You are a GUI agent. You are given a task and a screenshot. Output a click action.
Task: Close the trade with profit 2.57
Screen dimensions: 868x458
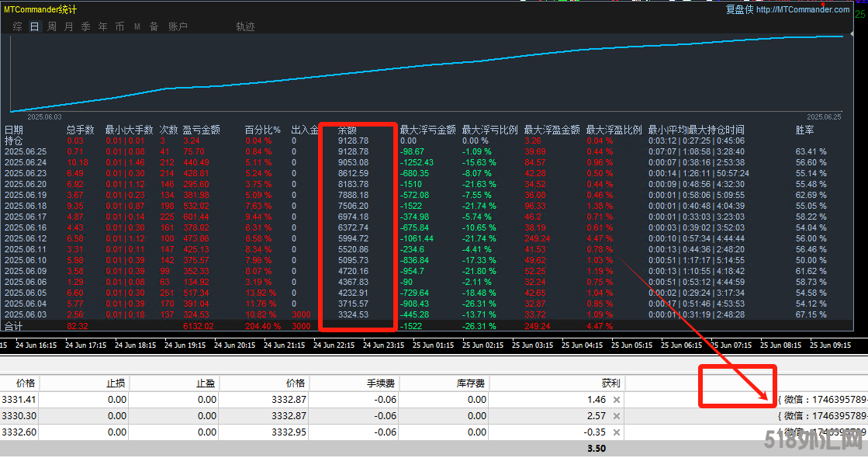(616, 416)
